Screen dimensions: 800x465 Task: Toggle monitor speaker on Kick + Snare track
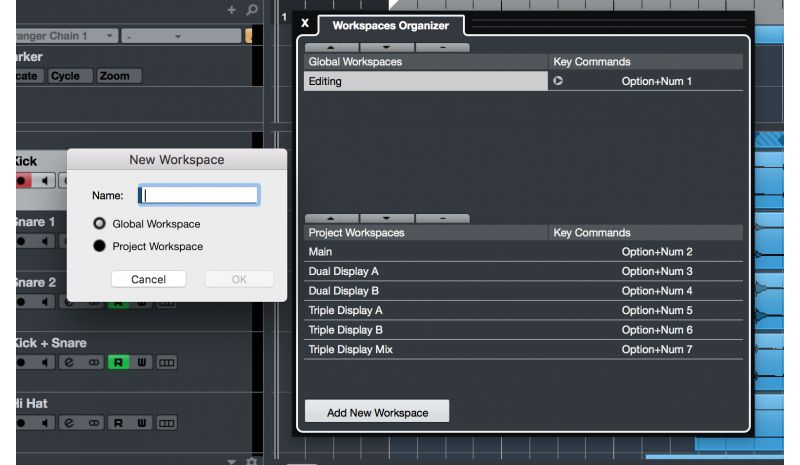click(45, 362)
